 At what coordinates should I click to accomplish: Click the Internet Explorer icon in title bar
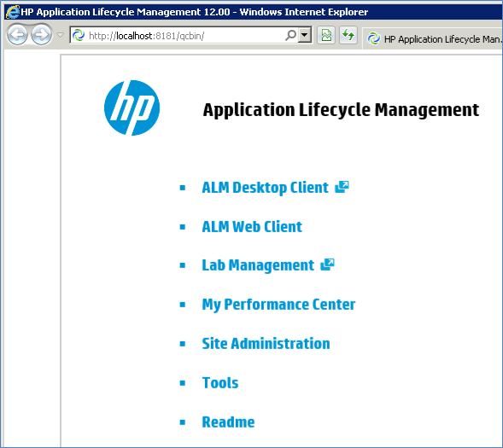[13, 12]
